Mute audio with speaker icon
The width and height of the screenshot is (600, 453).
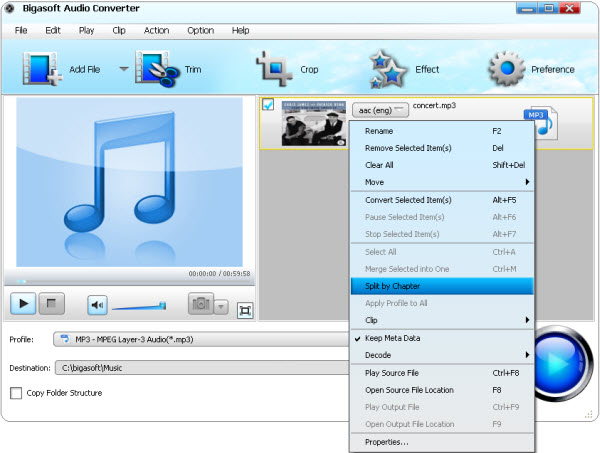tap(97, 305)
